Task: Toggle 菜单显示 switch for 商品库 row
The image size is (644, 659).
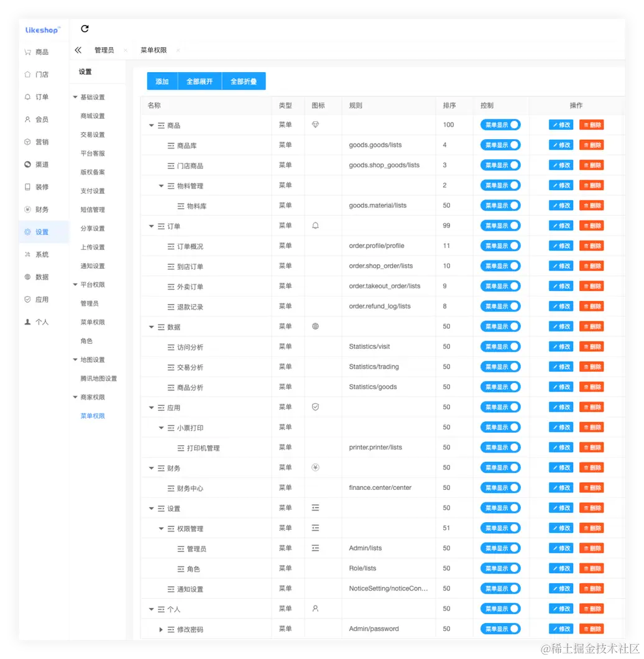Action: (500, 145)
